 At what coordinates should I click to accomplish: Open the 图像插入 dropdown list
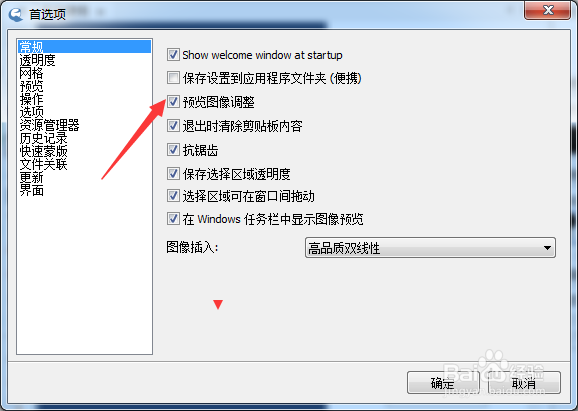[x=430, y=248]
